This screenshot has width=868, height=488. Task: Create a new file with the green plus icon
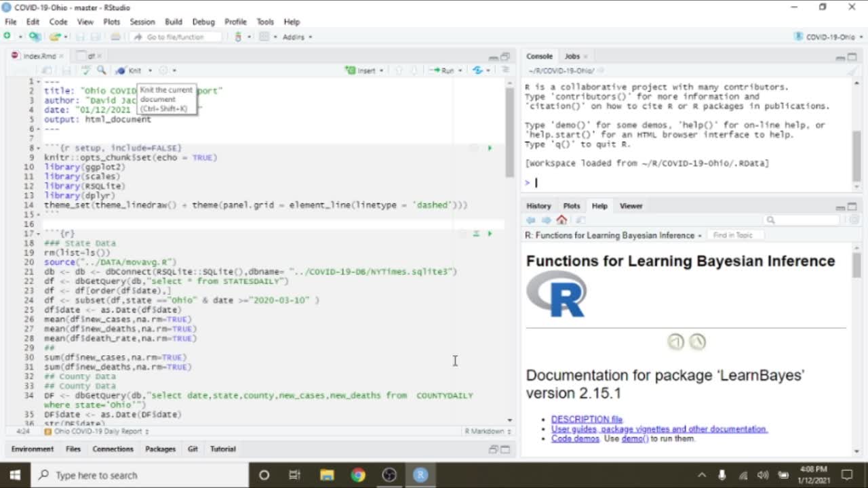7,37
